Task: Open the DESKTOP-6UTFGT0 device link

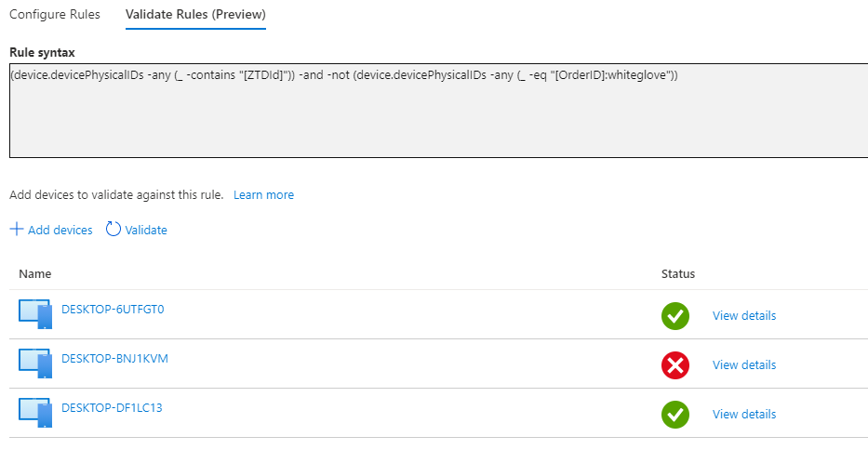Action: 113,310
